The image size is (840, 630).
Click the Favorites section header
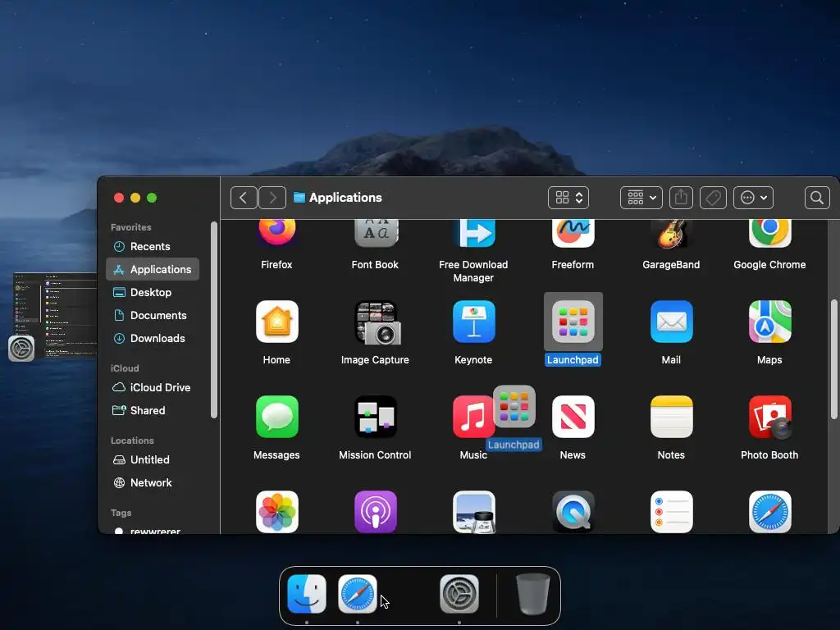coord(131,227)
